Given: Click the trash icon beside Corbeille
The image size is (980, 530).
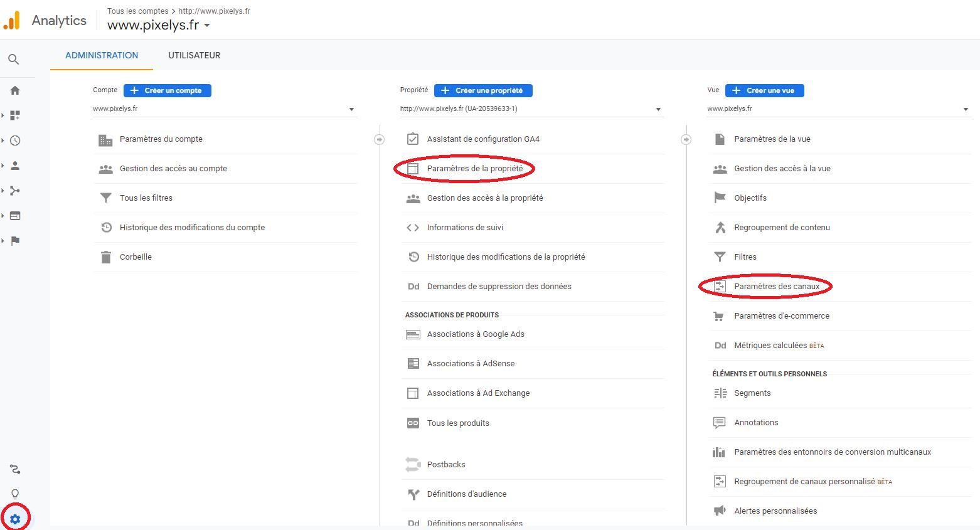Looking at the screenshot, I should click(106, 257).
